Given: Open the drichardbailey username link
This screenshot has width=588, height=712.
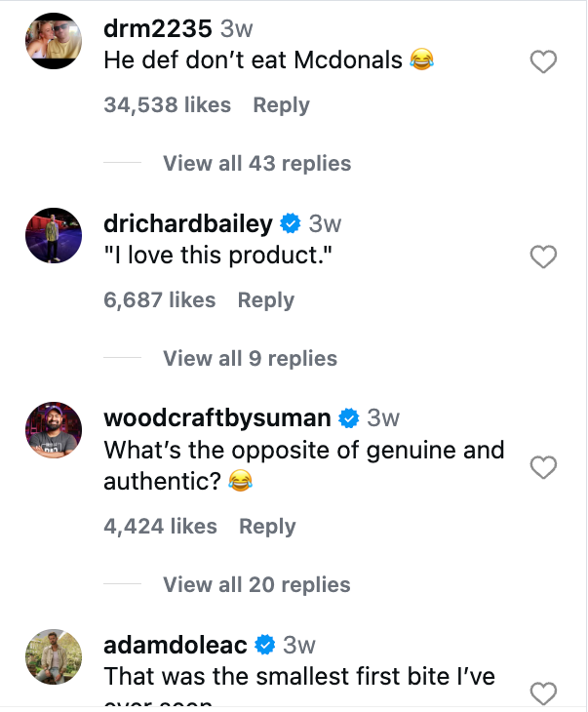Looking at the screenshot, I should [x=188, y=224].
